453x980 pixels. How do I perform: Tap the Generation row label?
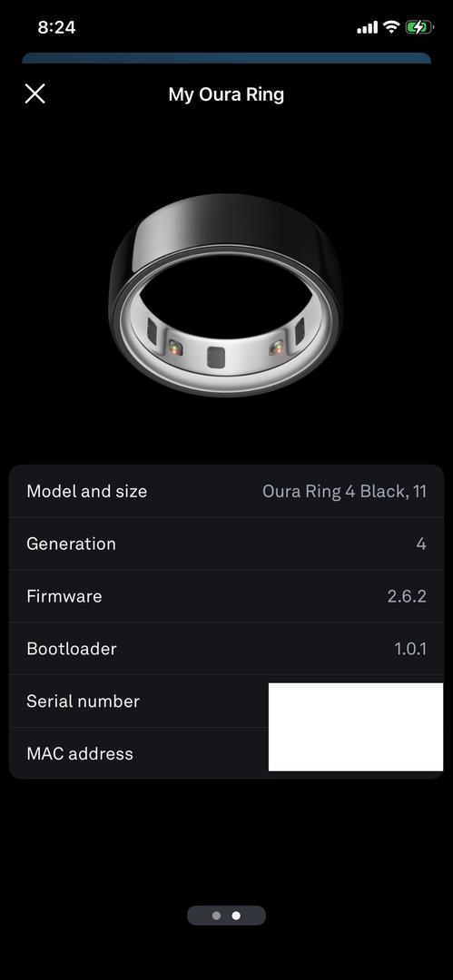click(x=71, y=544)
